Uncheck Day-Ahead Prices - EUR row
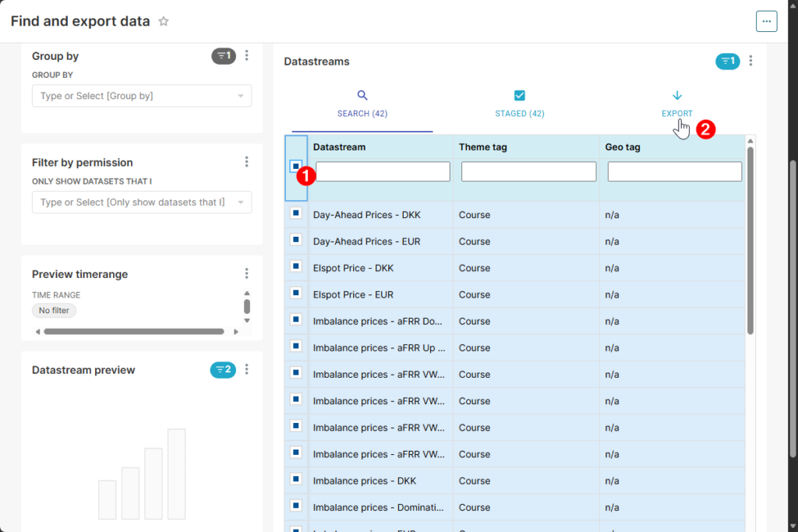The image size is (798, 532). pos(295,240)
